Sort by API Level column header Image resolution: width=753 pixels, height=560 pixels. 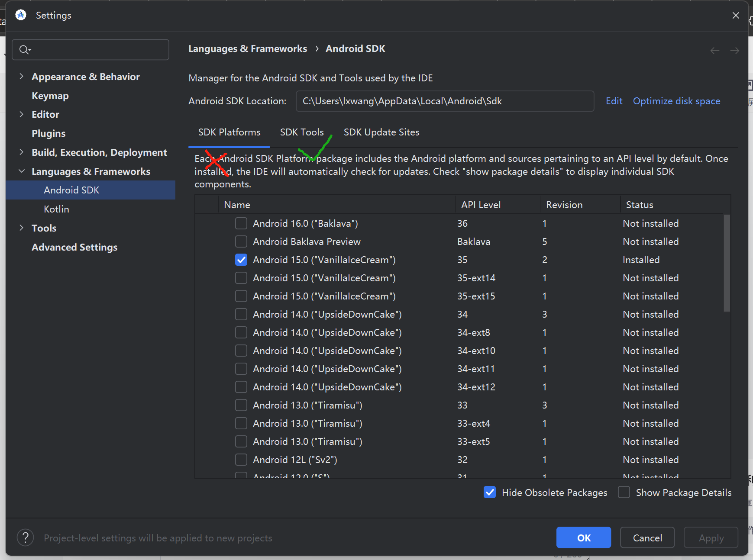point(498,205)
